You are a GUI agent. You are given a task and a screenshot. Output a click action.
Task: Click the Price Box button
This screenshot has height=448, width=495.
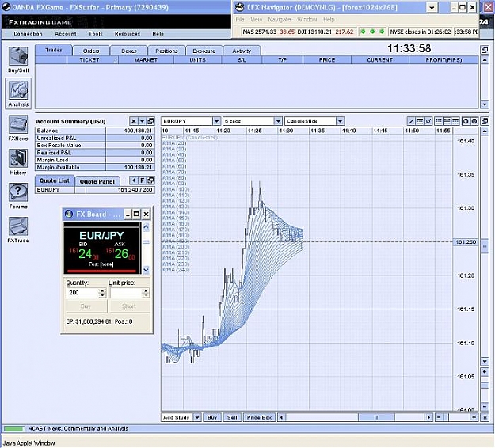coord(259,417)
